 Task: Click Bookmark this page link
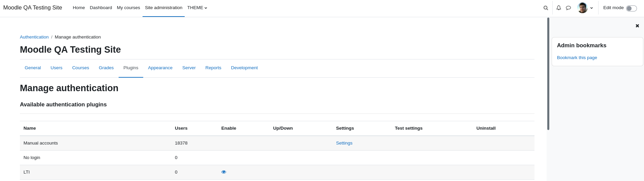pos(577,58)
